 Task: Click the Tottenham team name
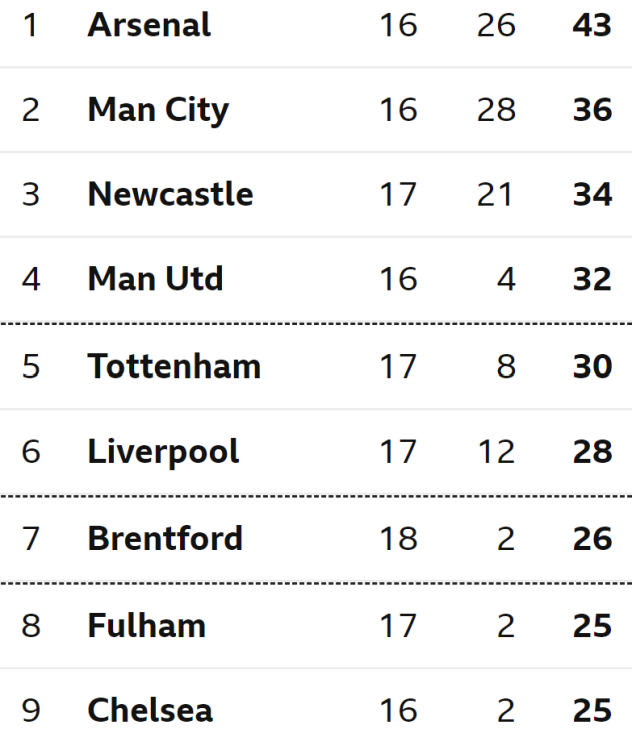click(x=174, y=366)
